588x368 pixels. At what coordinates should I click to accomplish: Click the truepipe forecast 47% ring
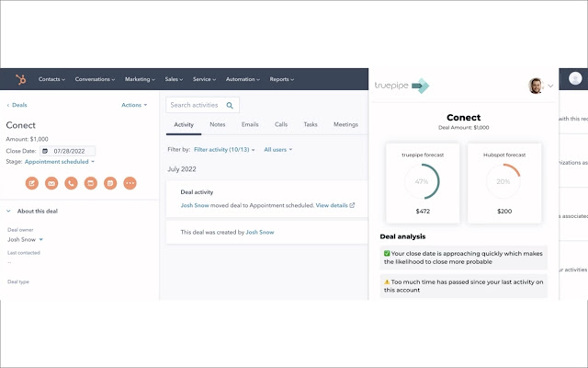tap(422, 181)
